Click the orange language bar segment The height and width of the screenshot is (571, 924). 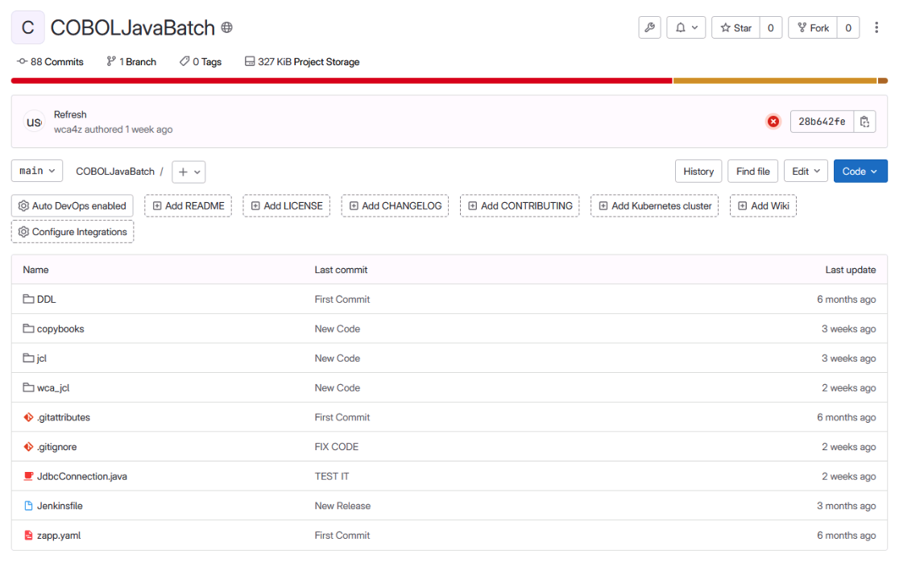point(775,81)
